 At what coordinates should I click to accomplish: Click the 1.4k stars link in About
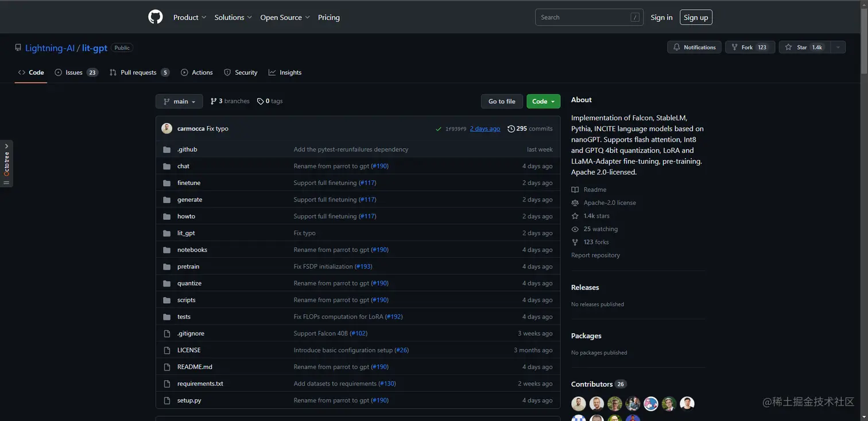[596, 216]
